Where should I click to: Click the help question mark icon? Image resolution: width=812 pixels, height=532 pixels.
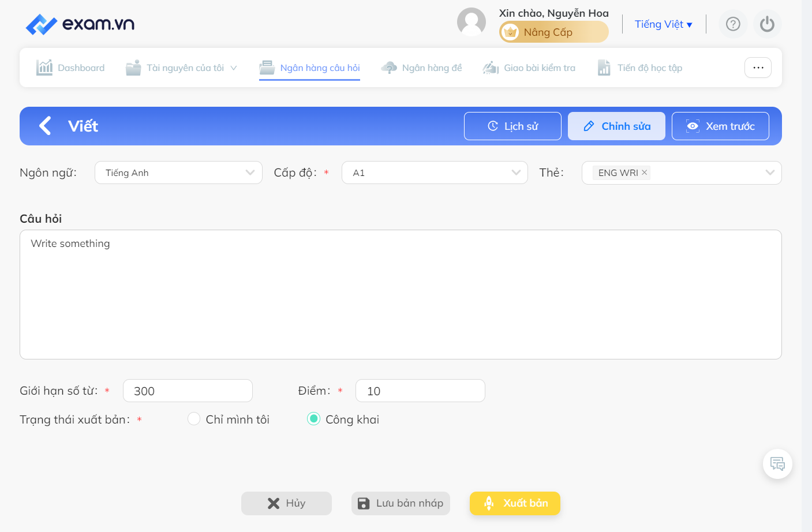733,24
